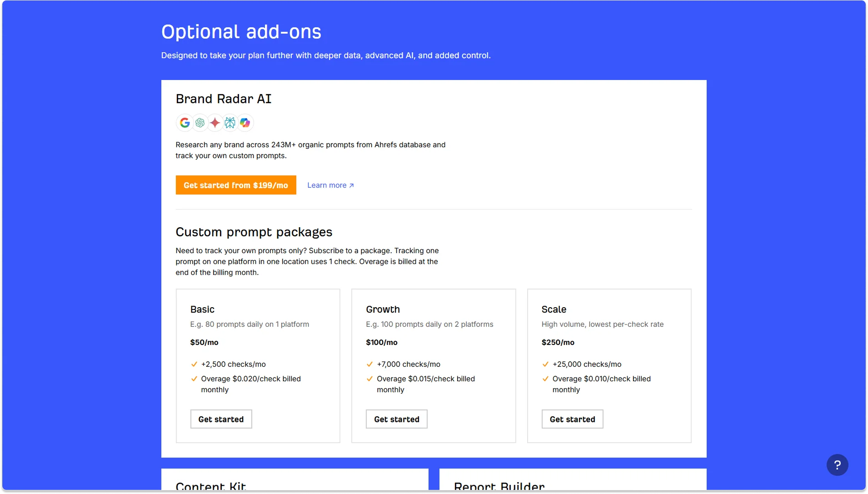The height and width of the screenshot is (494, 868).
Task: Select the Brand Radar AI heading
Action: click(x=224, y=99)
